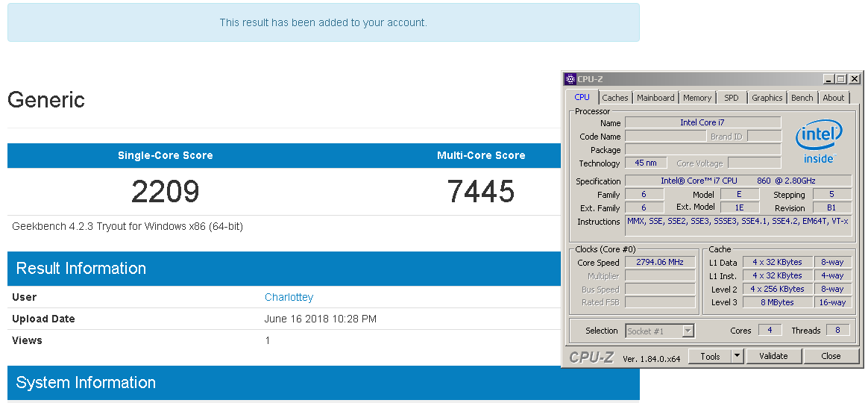Click the result added to account notice
The height and width of the screenshot is (403, 868).
(x=324, y=22)
